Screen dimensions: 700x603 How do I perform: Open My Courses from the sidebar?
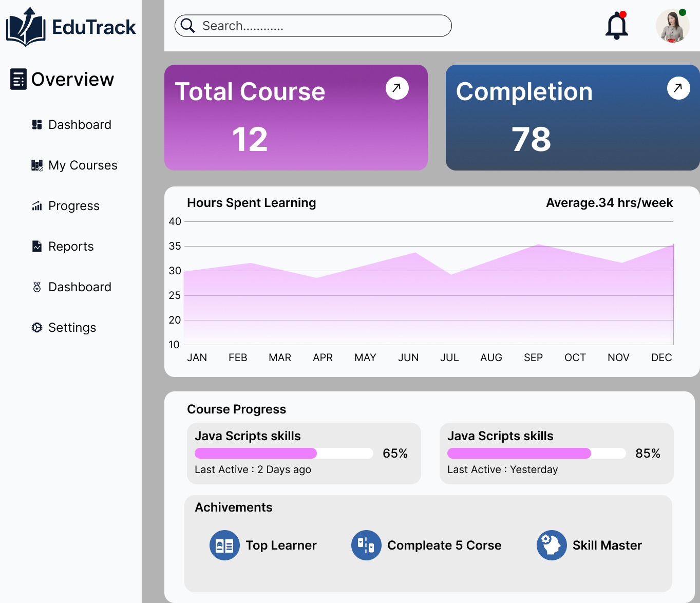[x=36, y=165]
